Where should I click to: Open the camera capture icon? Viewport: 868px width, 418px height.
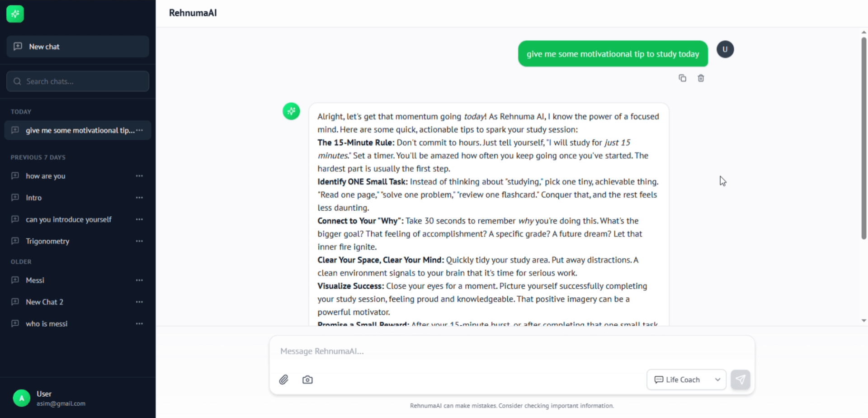coord(307,380)
